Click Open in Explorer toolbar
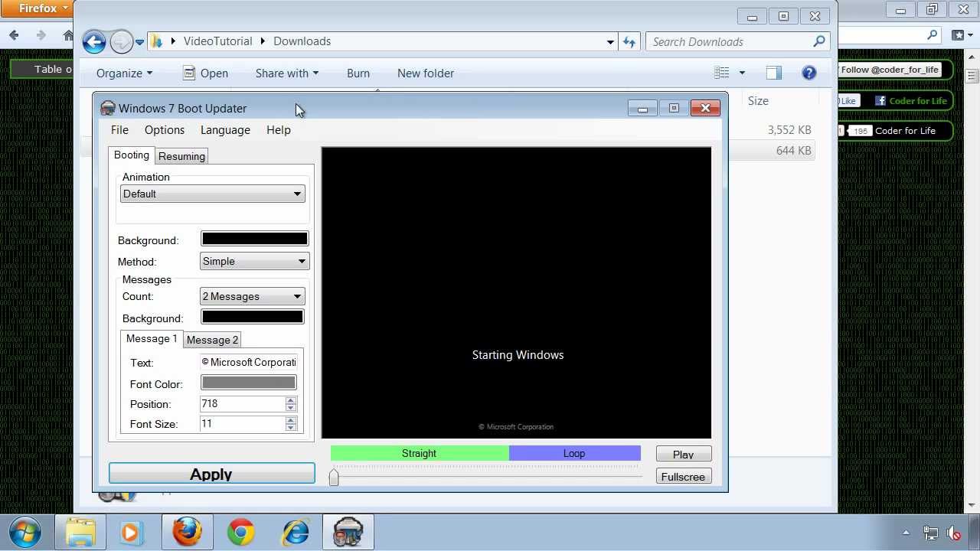The height and width of the screenshot is (551, 980). [x=205, y=73]
